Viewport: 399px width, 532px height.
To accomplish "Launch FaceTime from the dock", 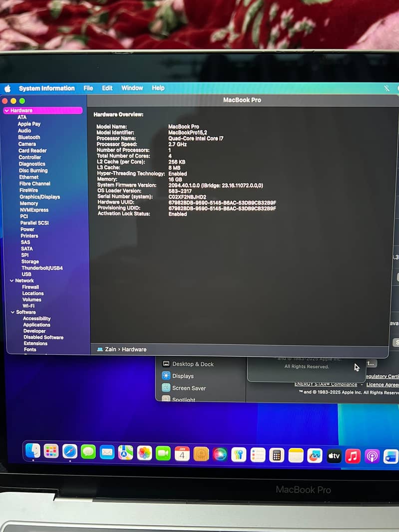I will 163,453.
